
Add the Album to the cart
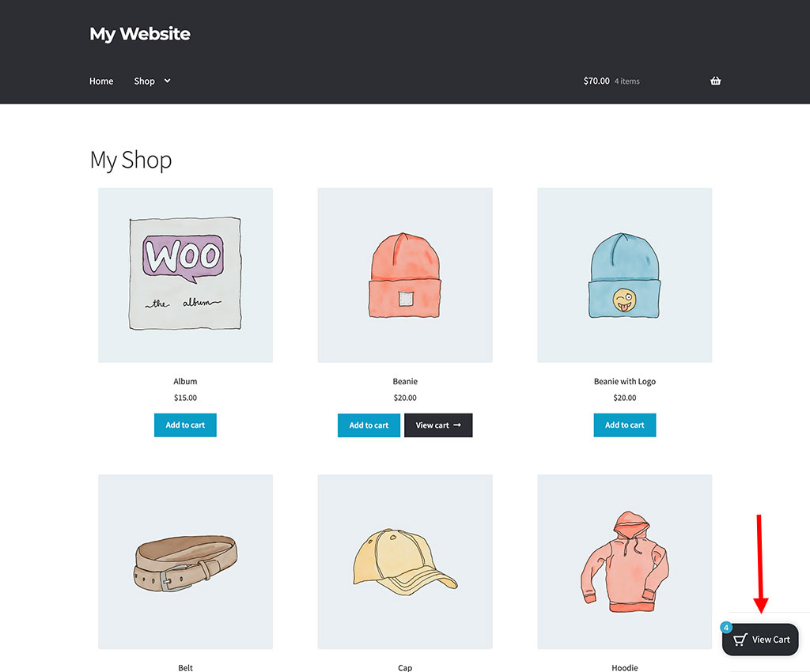185,425
